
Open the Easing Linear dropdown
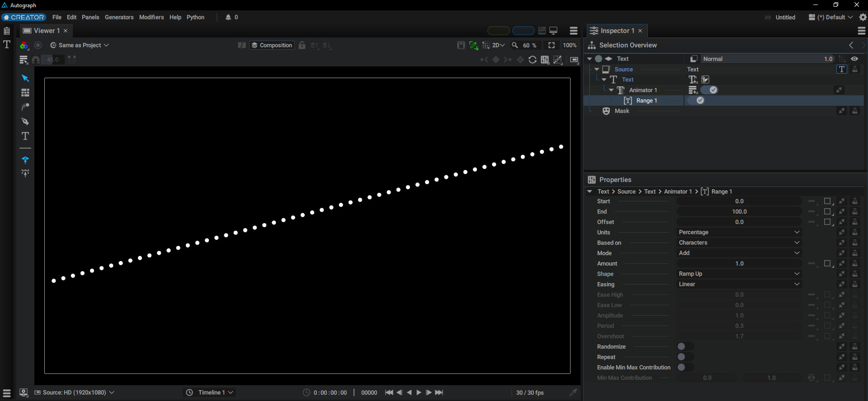(739, 284)
